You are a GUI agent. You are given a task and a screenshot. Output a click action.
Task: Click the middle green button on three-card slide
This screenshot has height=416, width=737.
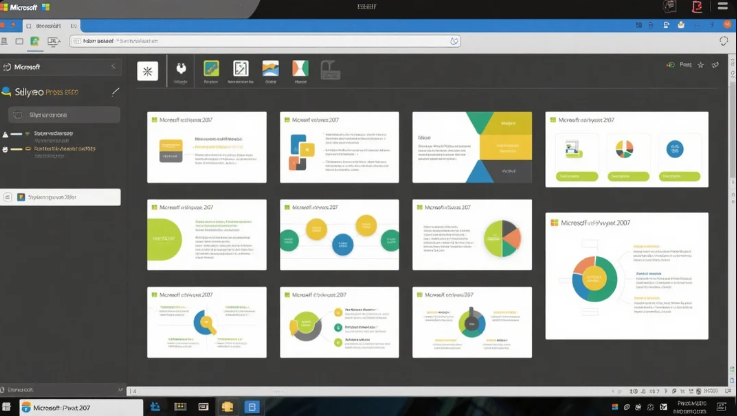pos(628,176)
